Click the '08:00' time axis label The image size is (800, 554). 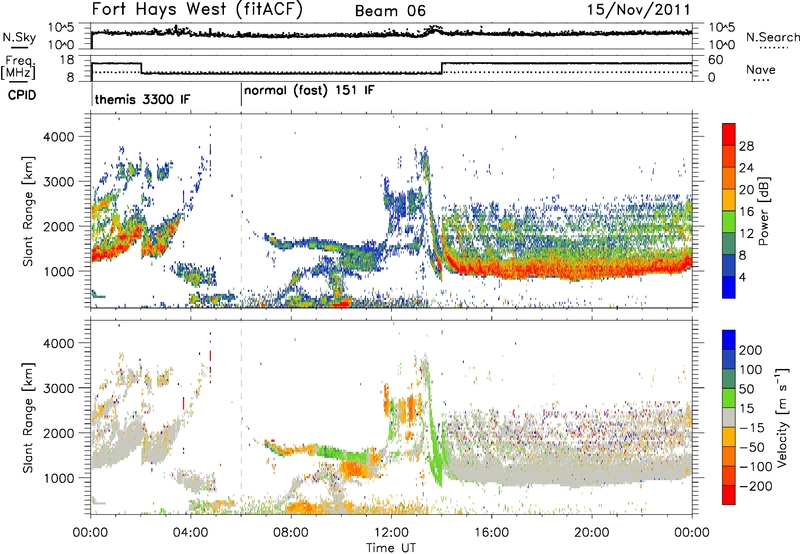click(x=291, y=533)
